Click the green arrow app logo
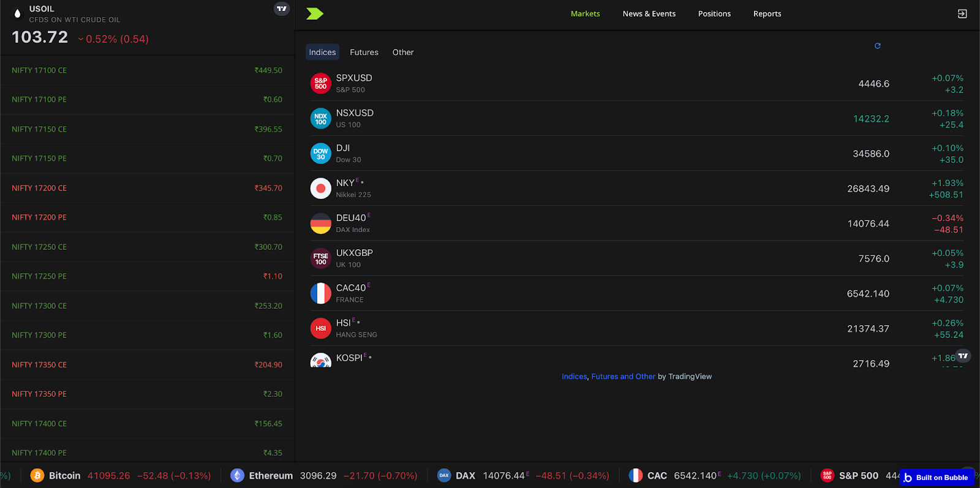 coord(315,13)
